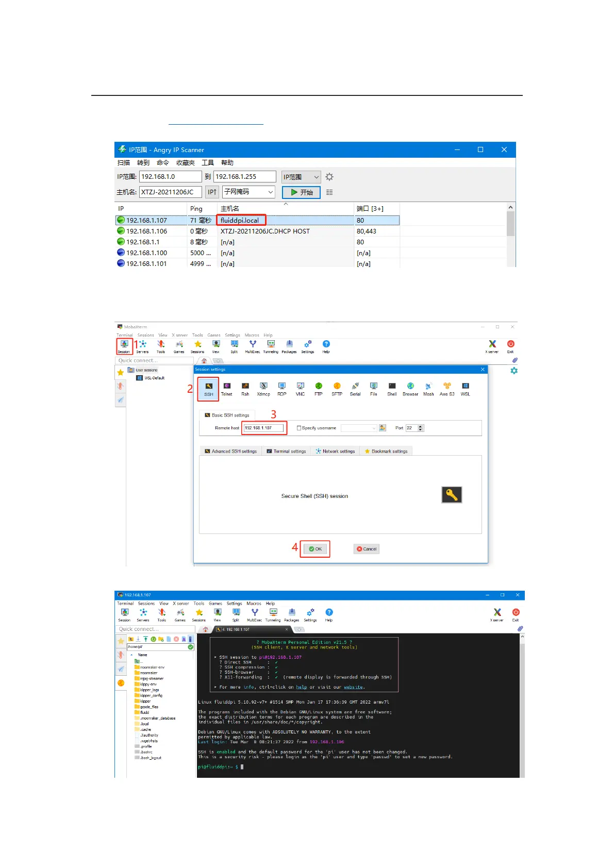Select Aws S3 session type in Session settings

click(x=447, y=389)
